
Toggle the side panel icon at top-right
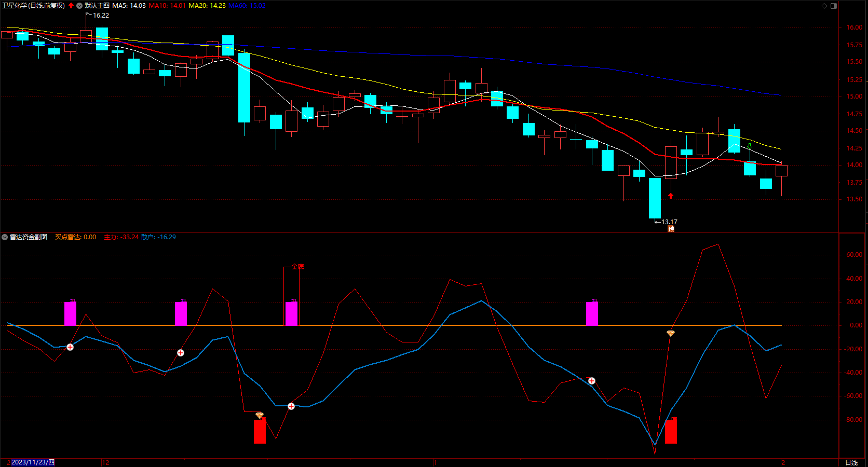point(834,6)
